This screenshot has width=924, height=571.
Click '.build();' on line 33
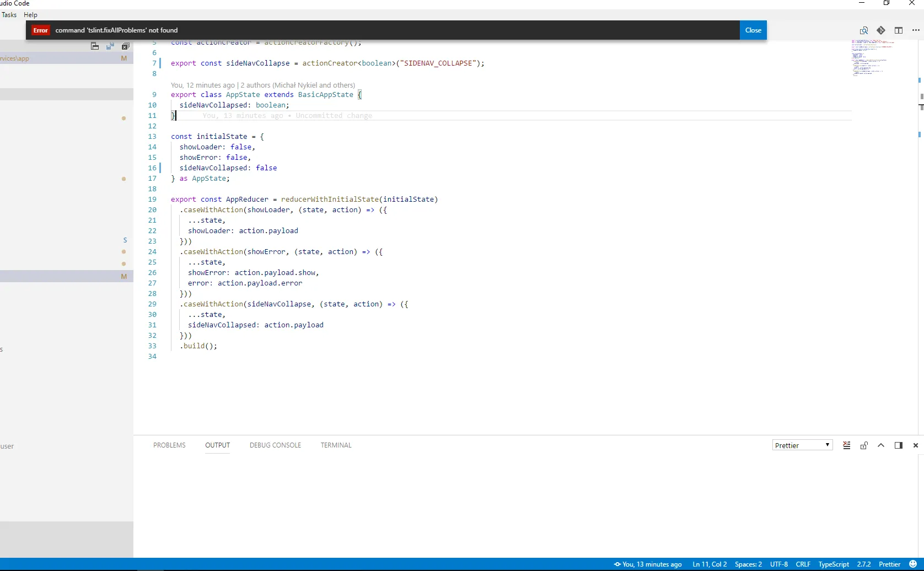point(198,346)
